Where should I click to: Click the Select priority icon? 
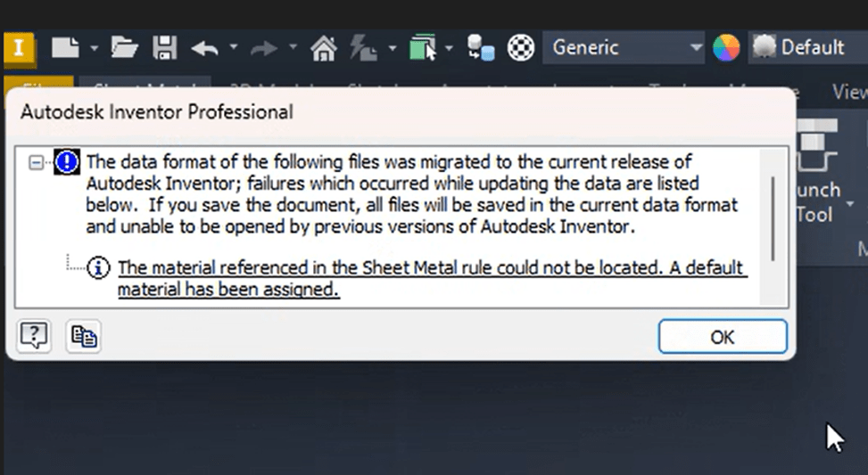click(x=422, y=47)
